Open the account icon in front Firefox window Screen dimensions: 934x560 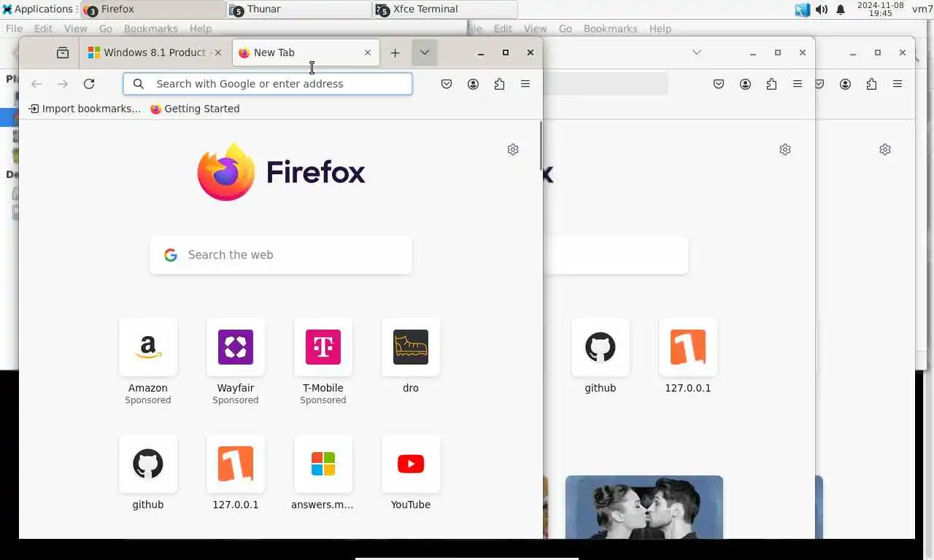[x=473, y=84]
